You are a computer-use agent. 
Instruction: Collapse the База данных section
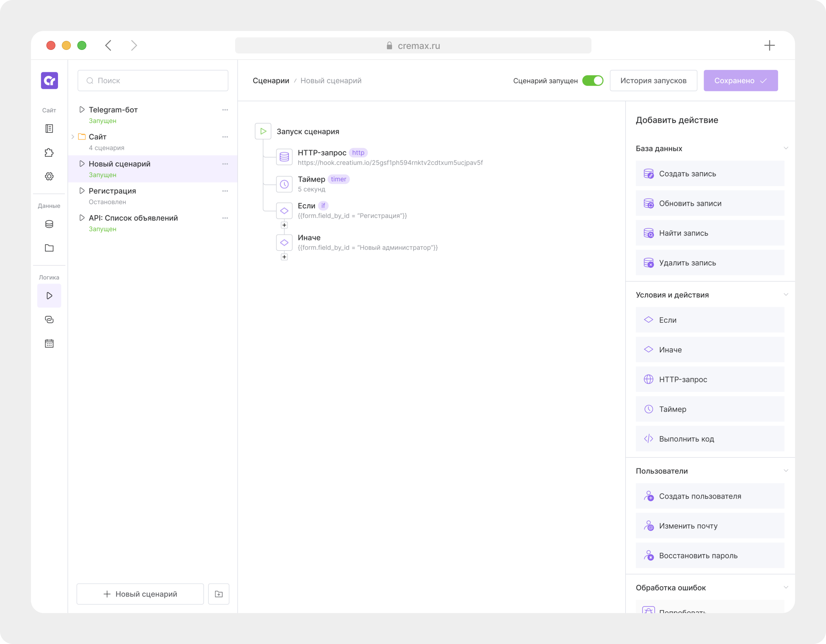[x=786, y=148]
